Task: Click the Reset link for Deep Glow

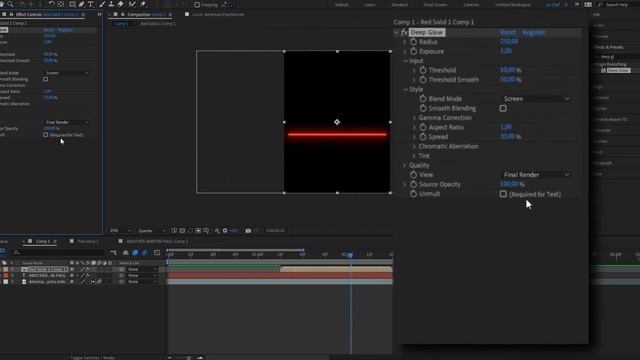Action: tap(508, 32)
